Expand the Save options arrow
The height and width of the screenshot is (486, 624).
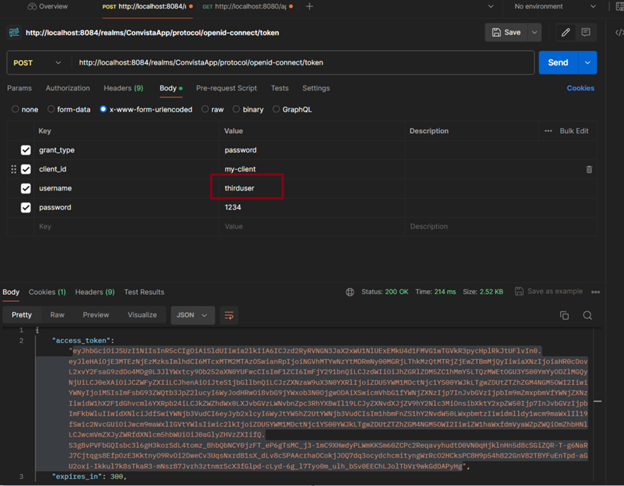pos(534,32)
